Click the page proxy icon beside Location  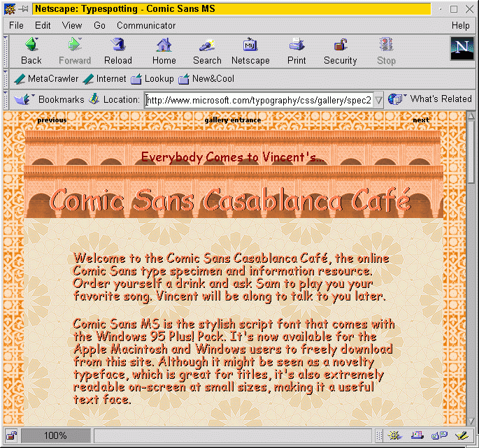94,99
